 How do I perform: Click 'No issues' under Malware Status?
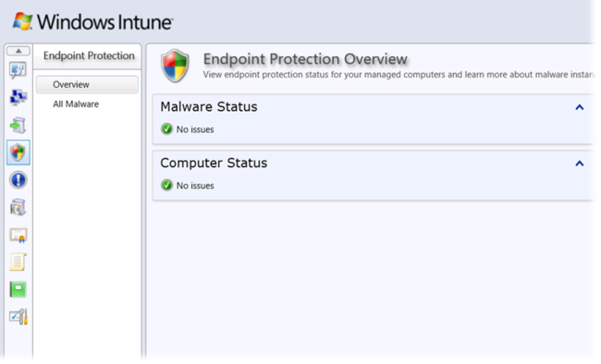tap(195, 129)
